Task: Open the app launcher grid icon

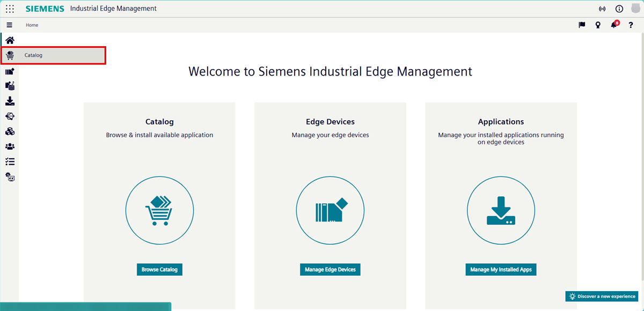Action: 10,9
